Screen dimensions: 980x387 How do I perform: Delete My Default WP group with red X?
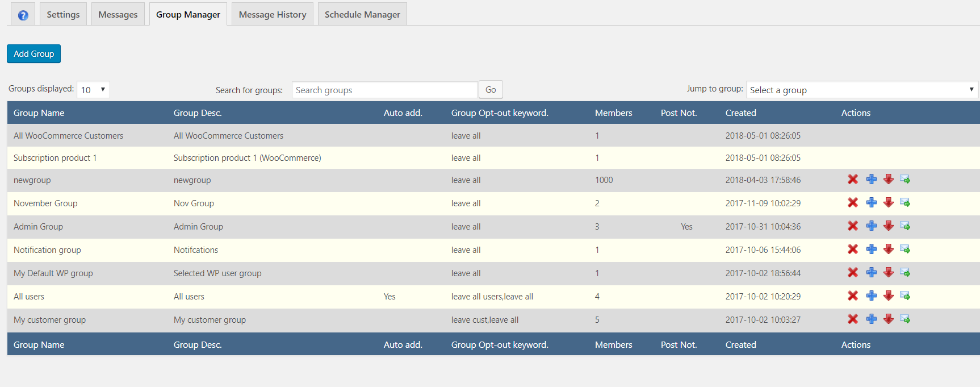(852, 273)
